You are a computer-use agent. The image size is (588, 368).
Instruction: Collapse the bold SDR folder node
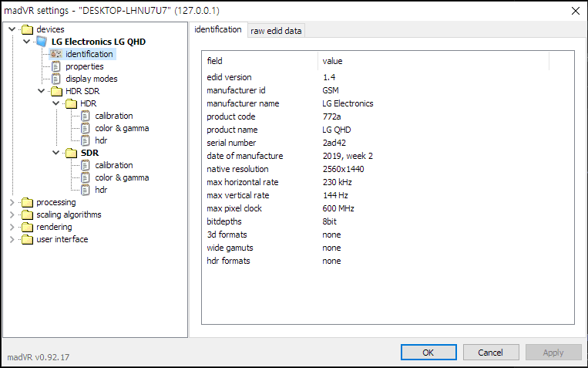point(56,153)
